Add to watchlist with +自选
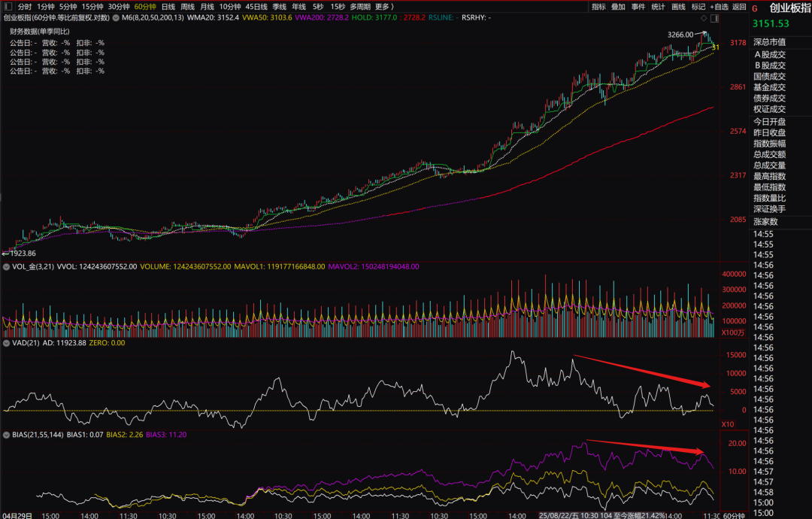Screen dimensions: 812x519 point(719,7)
